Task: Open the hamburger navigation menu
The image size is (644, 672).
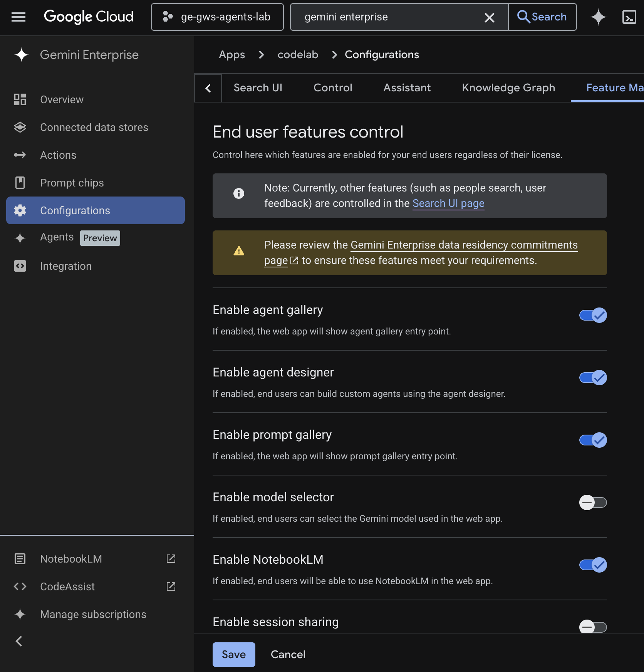Action: 18,17
